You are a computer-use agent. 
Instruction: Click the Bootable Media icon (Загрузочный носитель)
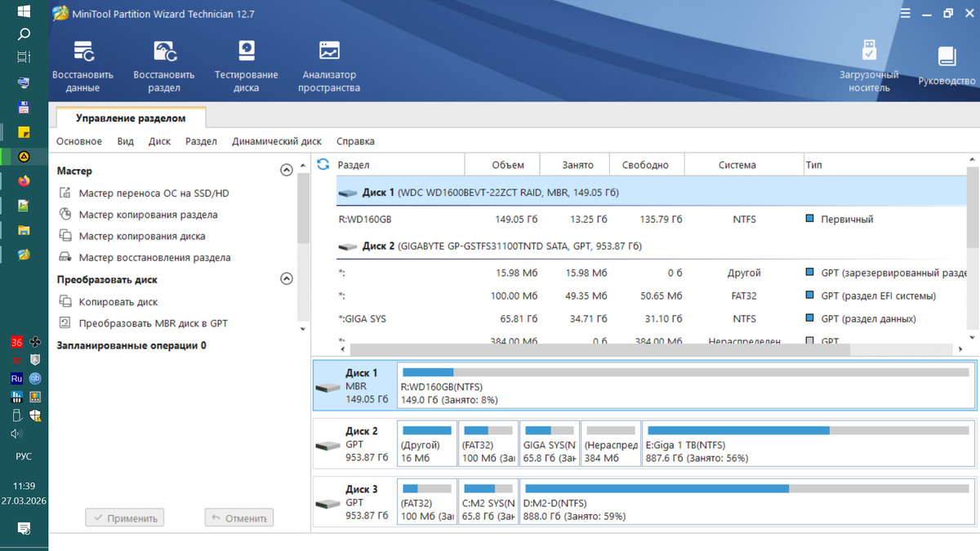pos(869,51)
